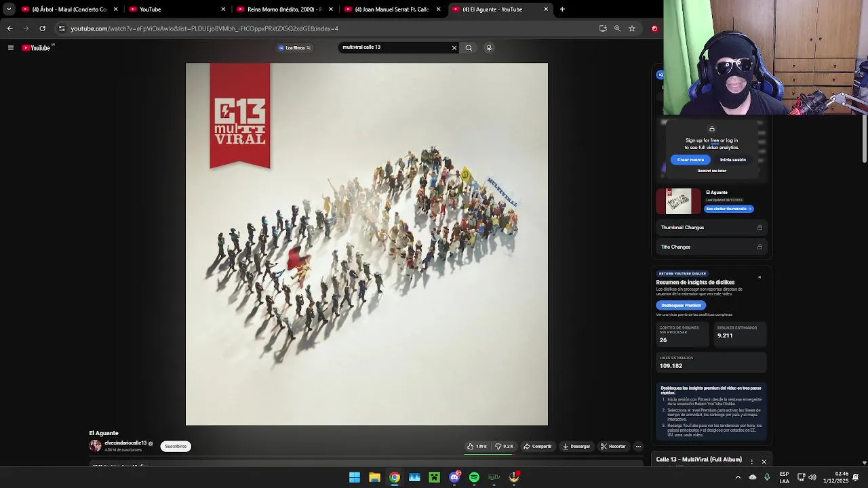
Task: Reload the current page
Action: [x=42, y=28]
